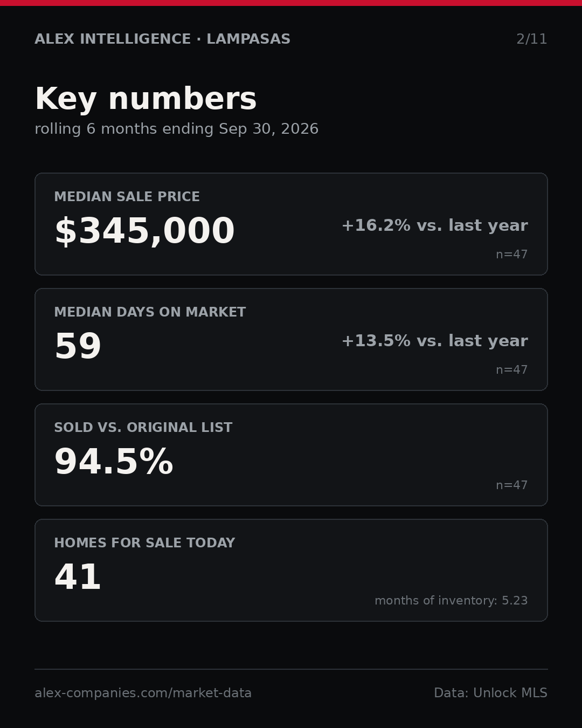This screenshot has width=582, height=728.
Task: Click the 59 days value
Action: [78, 347]
